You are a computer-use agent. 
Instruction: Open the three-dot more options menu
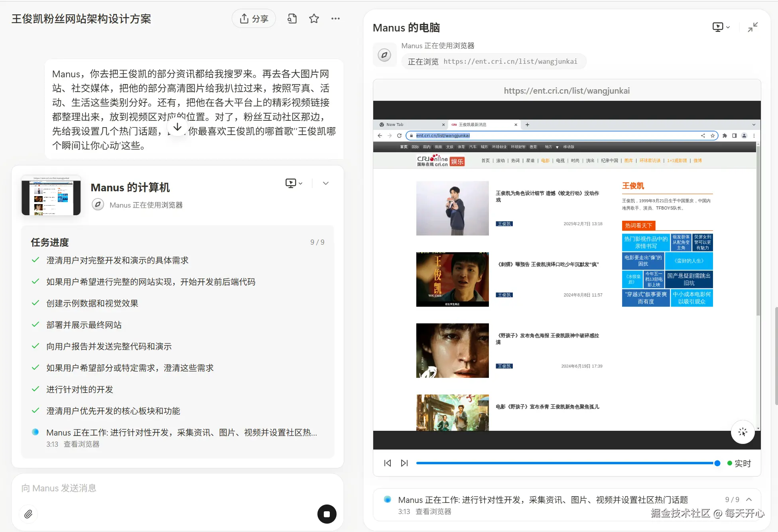(335, 19)
